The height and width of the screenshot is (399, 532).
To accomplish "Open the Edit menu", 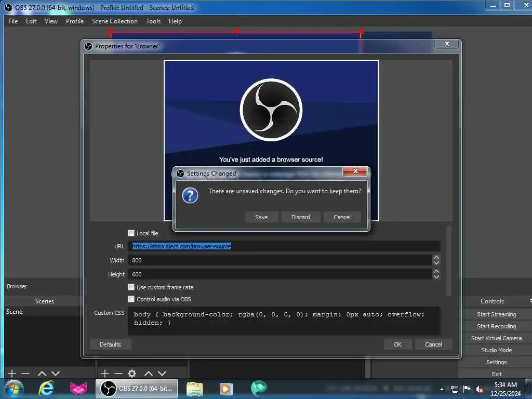I will click(x=31, y=21).
